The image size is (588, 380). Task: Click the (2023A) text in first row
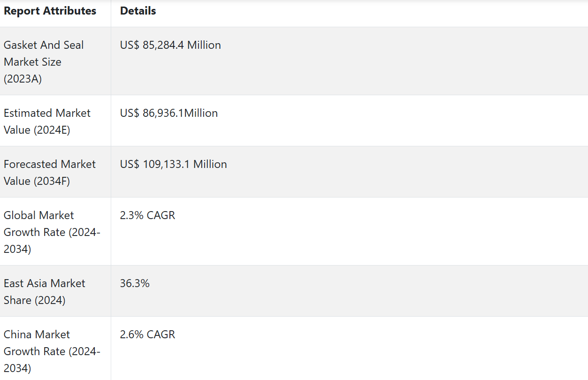[23, 79]
